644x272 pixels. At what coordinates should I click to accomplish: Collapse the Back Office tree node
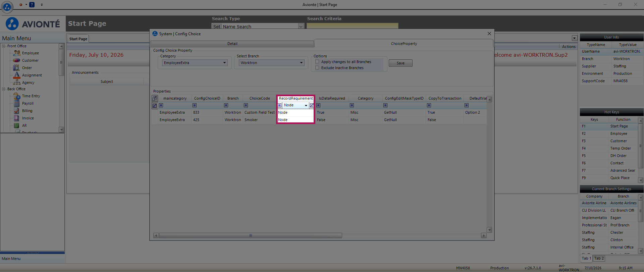[4, 89]
